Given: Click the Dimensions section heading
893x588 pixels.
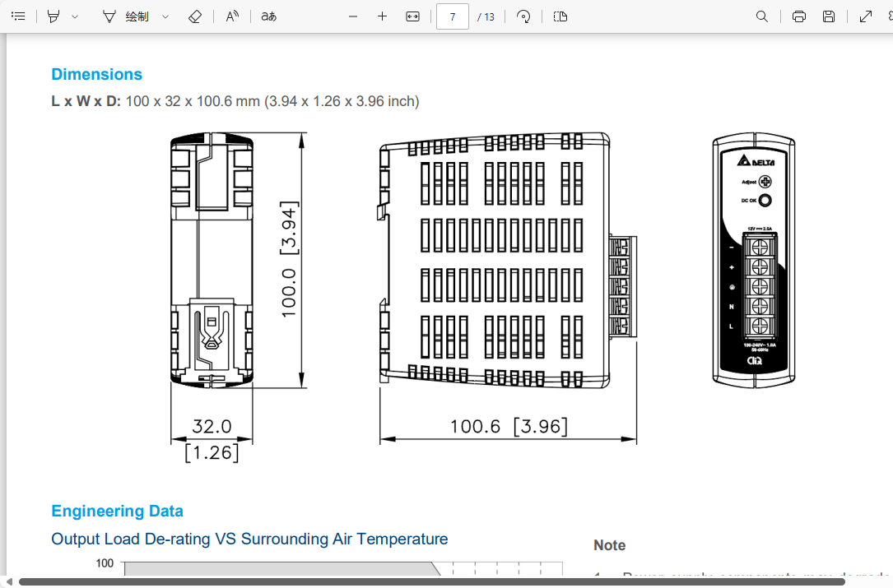Looking at the screenshot, I should tap(96, 74).
